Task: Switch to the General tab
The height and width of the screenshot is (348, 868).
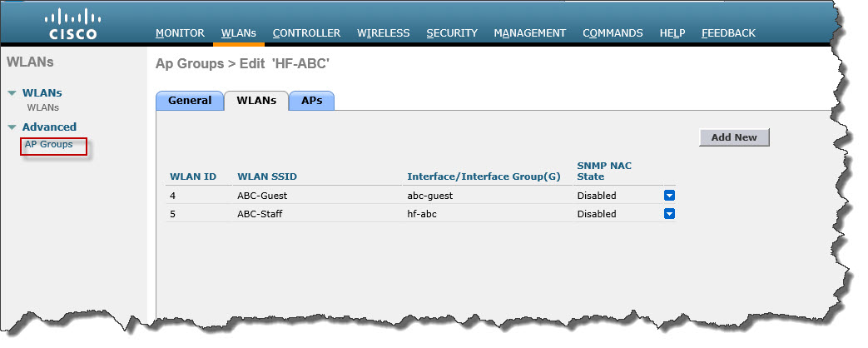Action: (x=190, y=101)
